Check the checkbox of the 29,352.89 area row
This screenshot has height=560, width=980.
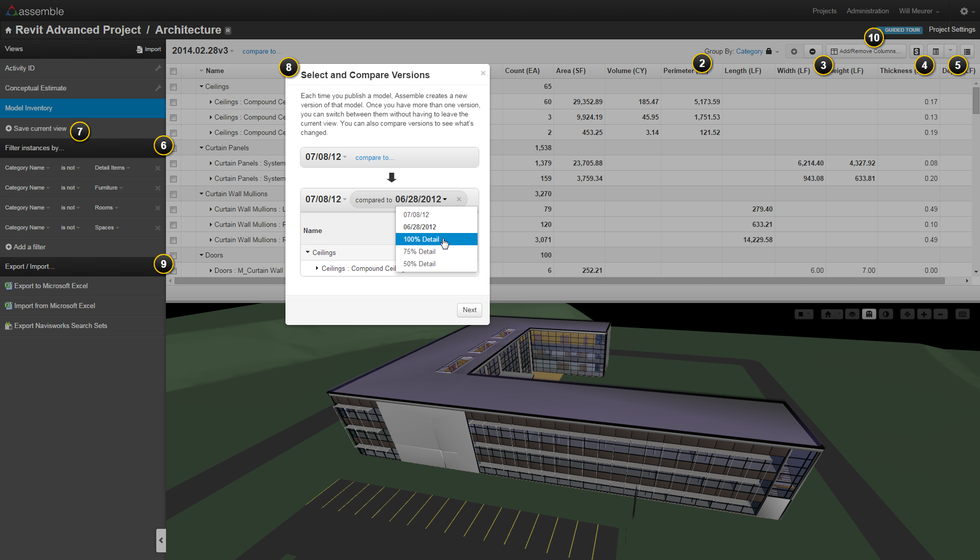pos(174,102)
